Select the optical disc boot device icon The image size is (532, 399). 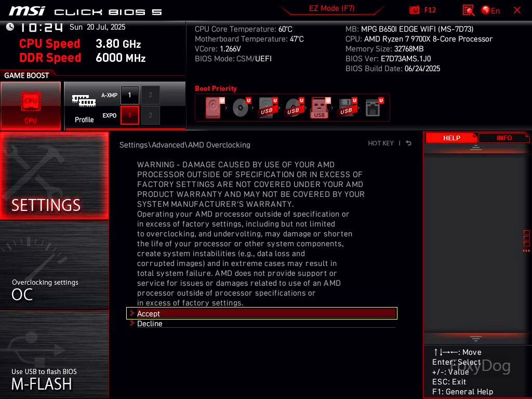click(241, 108)
